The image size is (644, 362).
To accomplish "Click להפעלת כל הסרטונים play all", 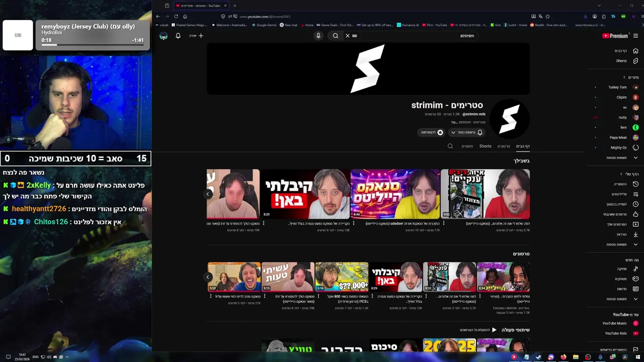I will (x=478, y=330).
